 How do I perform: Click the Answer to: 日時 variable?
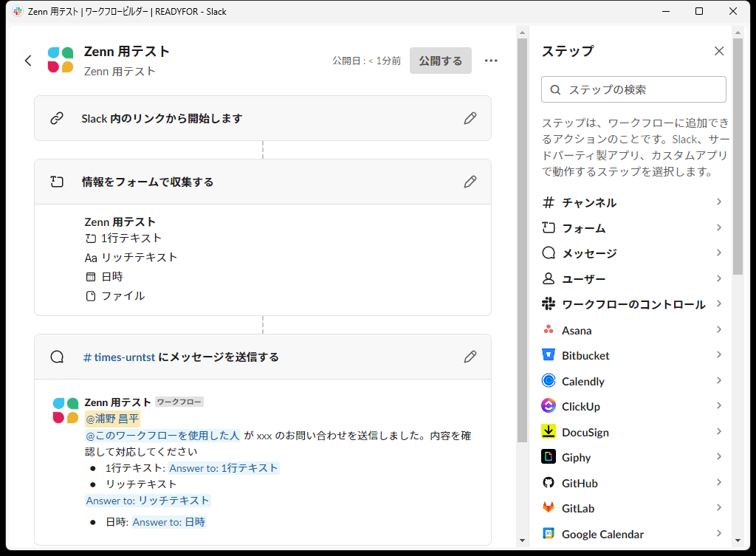point(169,522)
